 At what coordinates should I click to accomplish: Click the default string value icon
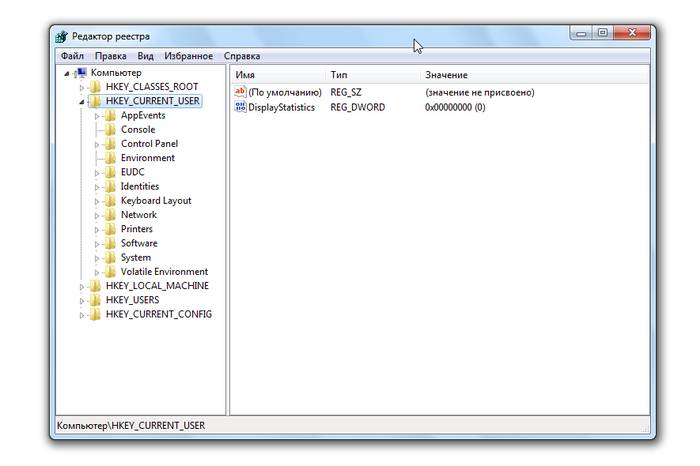tap(240, 92)
